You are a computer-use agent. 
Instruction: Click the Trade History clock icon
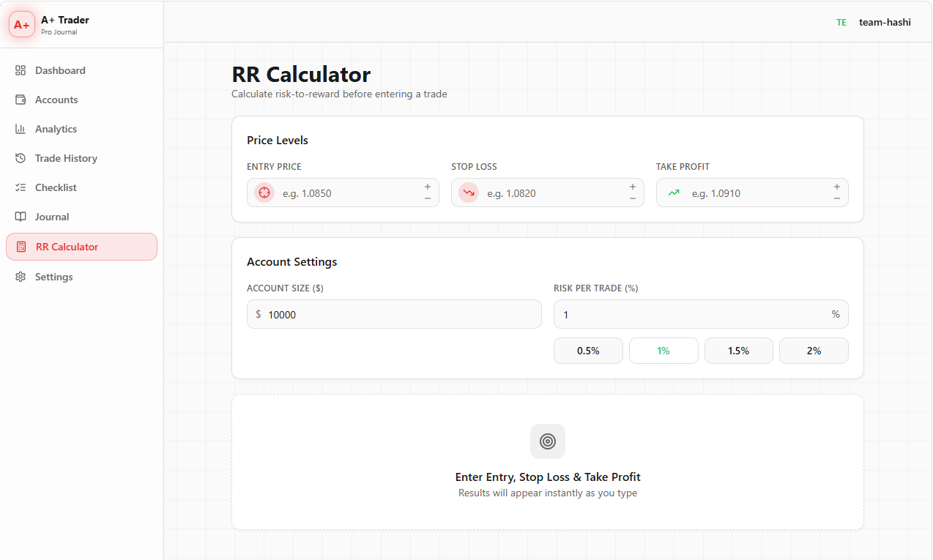click(x=21, y=158)
